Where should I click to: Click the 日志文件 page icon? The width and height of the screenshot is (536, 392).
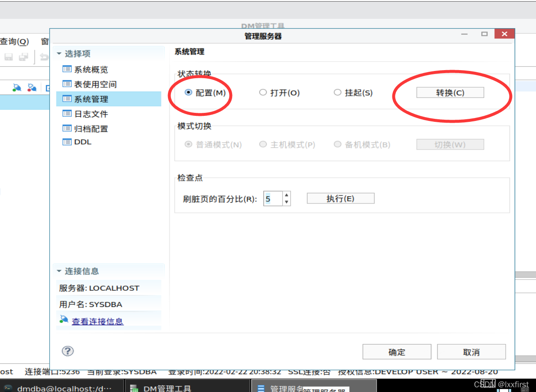(67, 114)
